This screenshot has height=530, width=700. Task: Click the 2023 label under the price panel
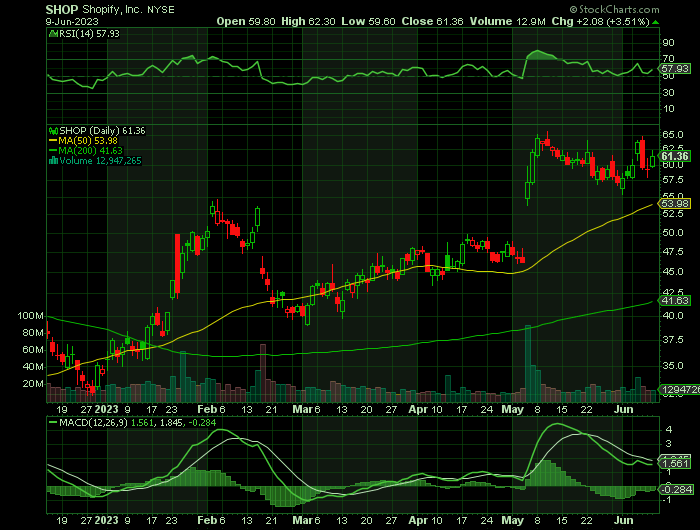click(107, 409)
